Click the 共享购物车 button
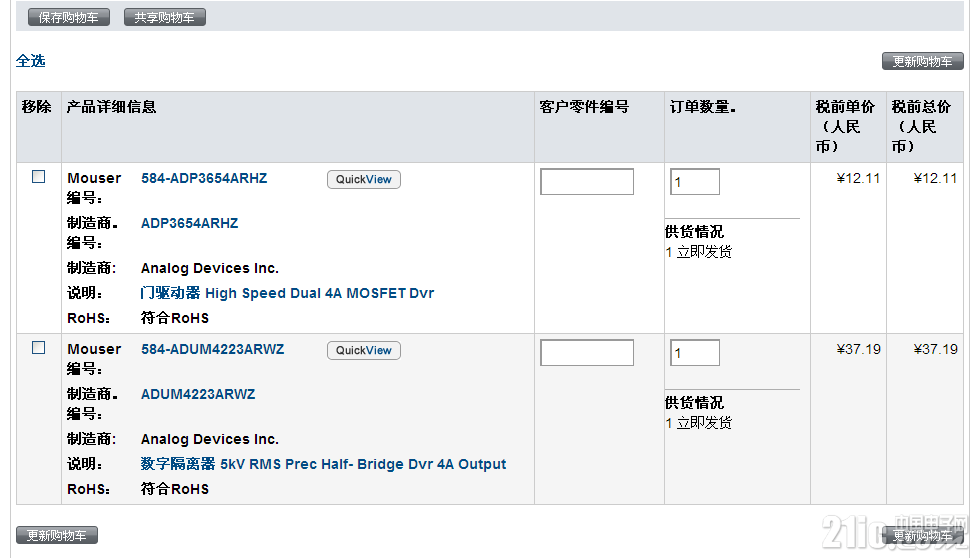The width and height of the screenshot is (976, 558). 165,17
